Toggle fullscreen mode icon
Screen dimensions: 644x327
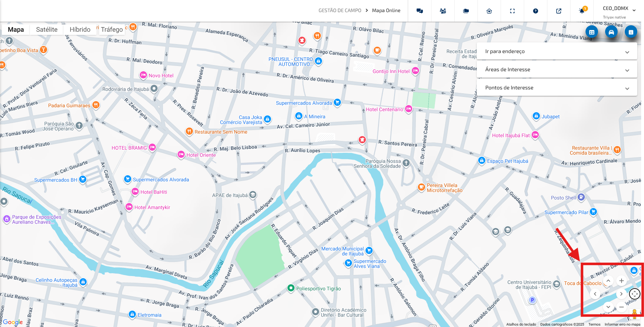coord(512,11)
